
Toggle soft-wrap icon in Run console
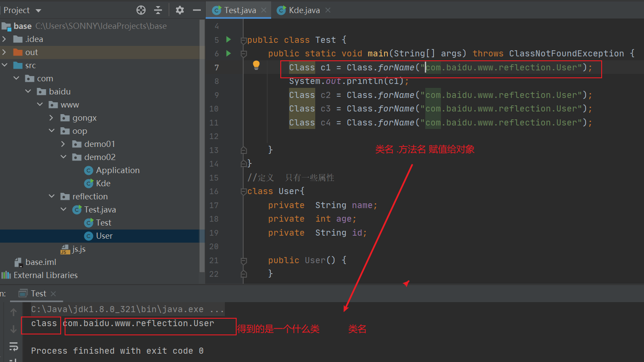click(x=14, y=347)
